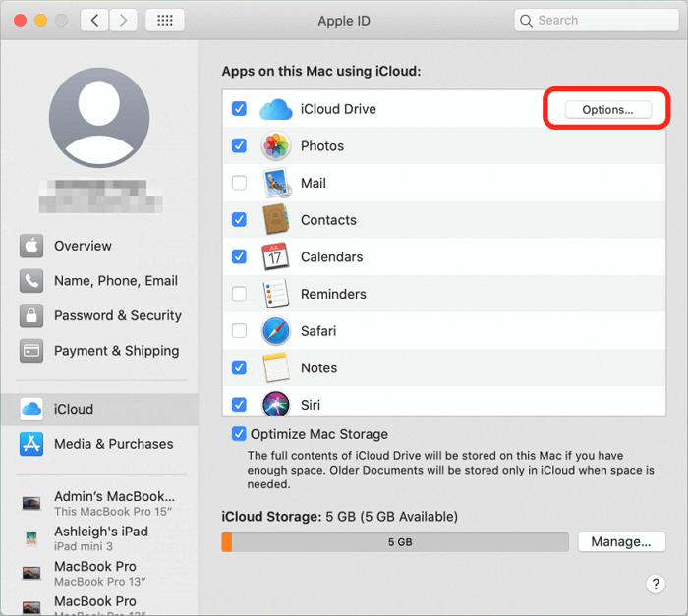Uncheck Optimize Mac Storage

239,434
